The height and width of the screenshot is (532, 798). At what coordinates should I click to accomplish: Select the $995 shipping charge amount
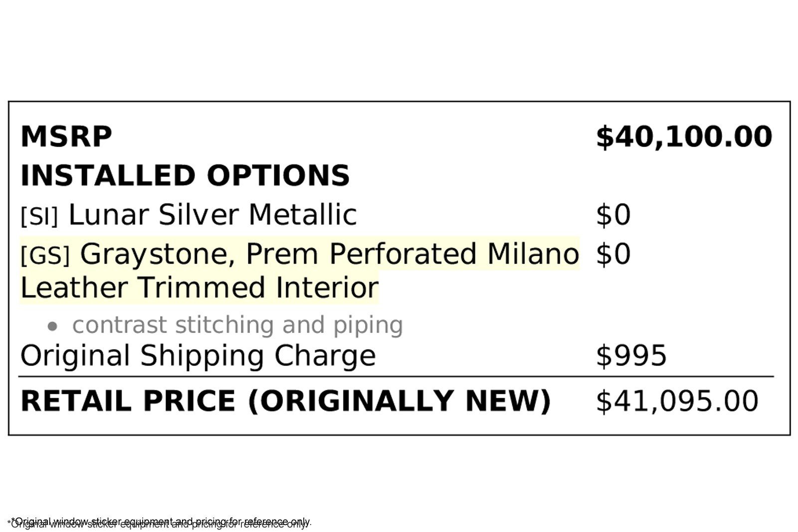coord(631,355)
